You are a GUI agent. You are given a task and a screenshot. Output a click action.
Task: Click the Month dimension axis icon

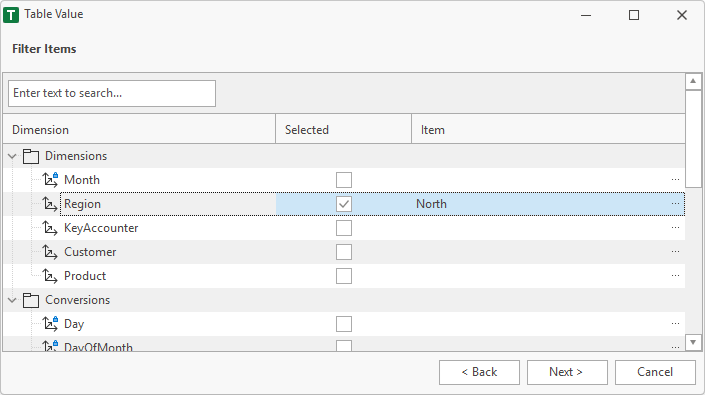click(50, 180)
